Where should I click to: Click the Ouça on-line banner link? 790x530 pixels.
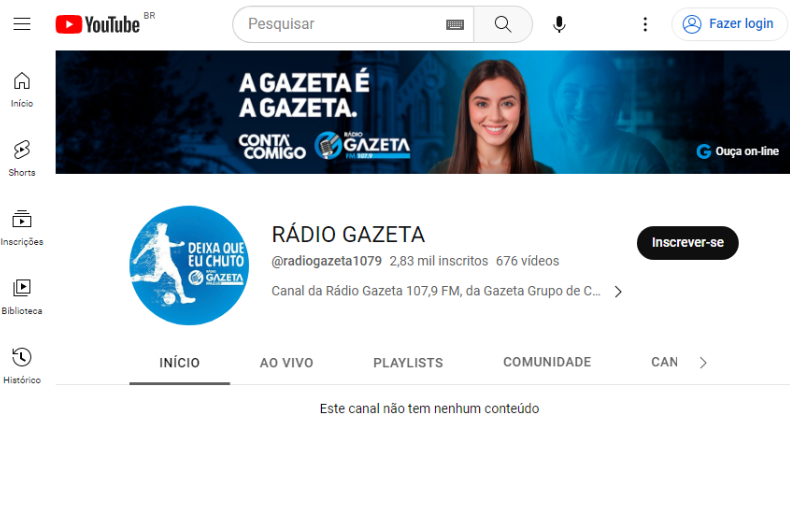coord(738,151)
